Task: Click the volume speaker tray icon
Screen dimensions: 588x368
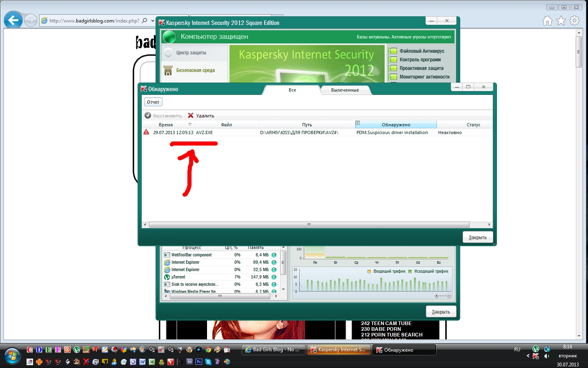Action: (547, 356)
